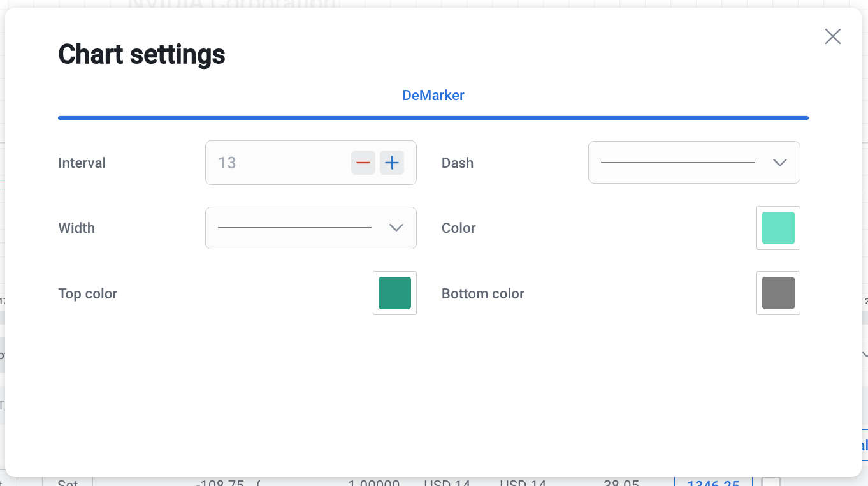Tick the checkbox below the dialog's corner

(771, 482)
